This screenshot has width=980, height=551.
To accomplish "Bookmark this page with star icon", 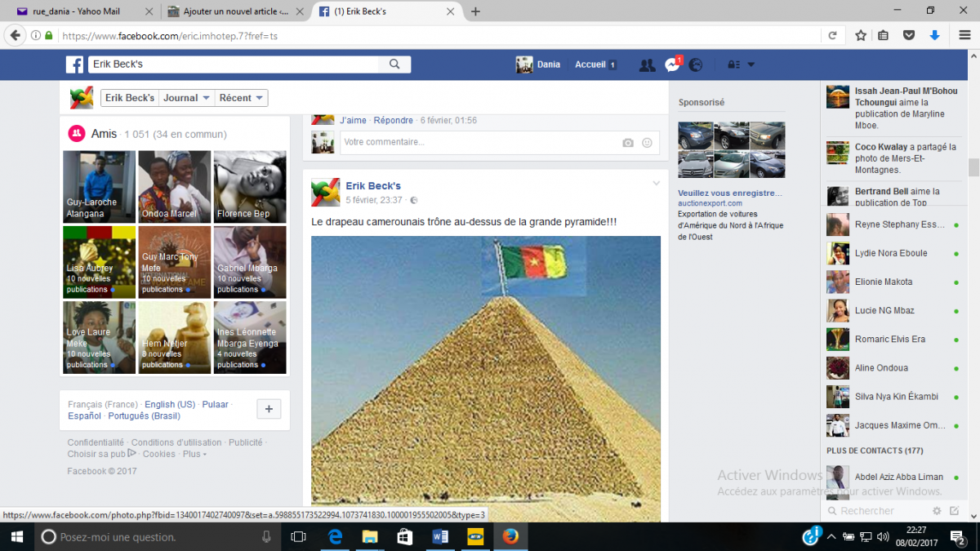I will (861, 36).
